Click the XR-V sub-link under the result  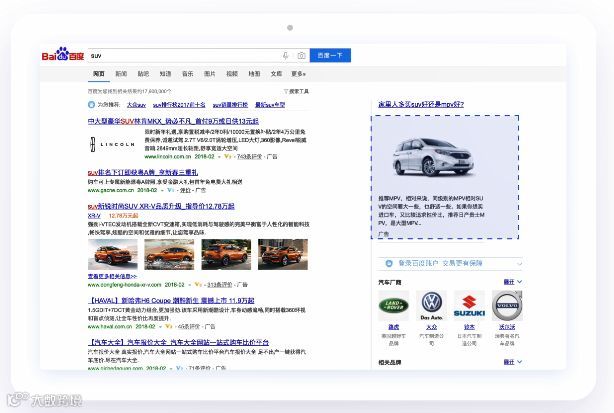[x=94, y=216]
